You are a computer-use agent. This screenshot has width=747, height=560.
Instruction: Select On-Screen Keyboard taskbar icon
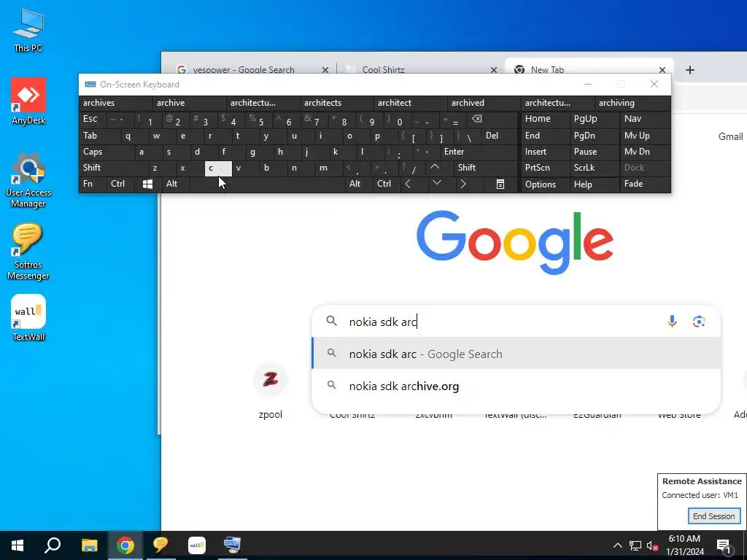pos(233,545)
